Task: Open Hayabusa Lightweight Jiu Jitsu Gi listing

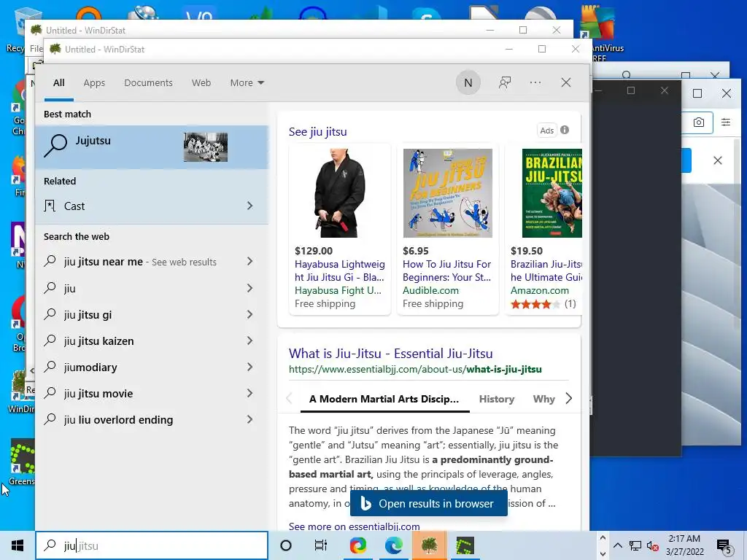Action: click(x=340, y=271)
